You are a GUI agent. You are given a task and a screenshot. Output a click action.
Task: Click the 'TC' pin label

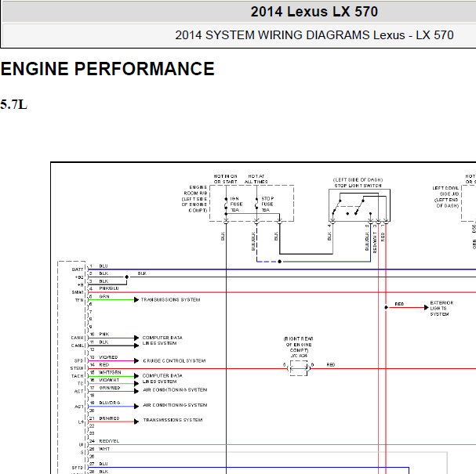[x=81, y=383]
